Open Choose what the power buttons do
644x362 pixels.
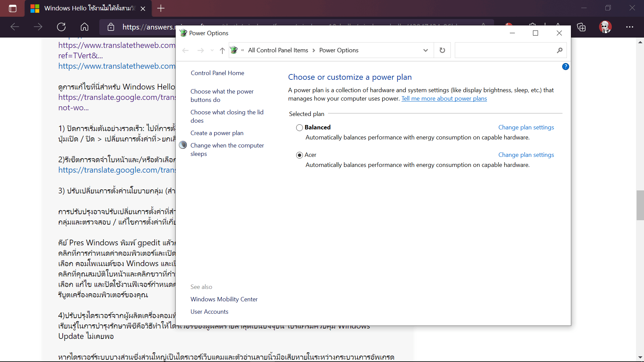coord(222,96)
